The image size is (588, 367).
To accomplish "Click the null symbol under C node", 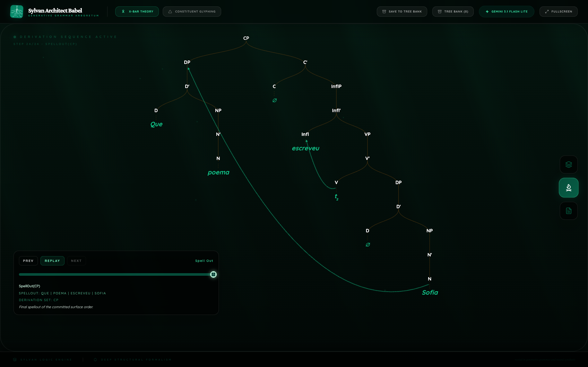I will pyautogui.click(x=274, y=100).
